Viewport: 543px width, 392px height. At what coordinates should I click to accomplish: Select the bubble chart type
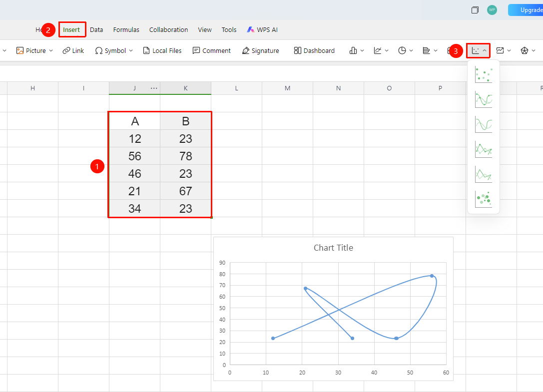pyautogui.click(x=484, y=199)
